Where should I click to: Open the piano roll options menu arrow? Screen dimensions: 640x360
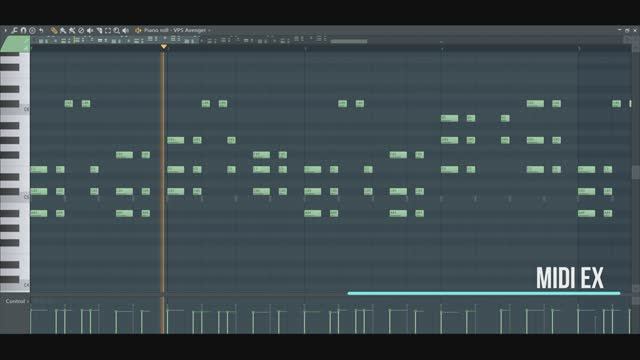coord(5,30)
